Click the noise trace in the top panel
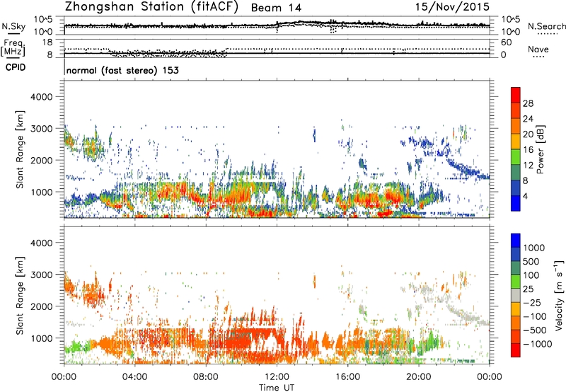The width and height of the screenshot is (566, 392). click(x=277, y=25)
